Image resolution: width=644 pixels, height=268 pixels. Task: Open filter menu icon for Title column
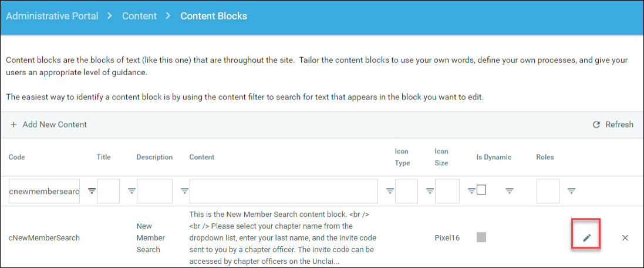[132, 190]
